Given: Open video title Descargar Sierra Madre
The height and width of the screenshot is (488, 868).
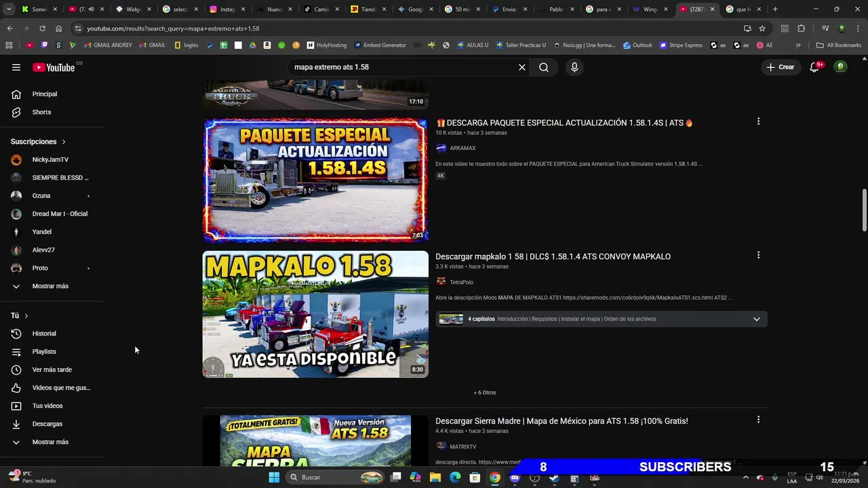Looking at the screenshot, I should pos(561,421).
